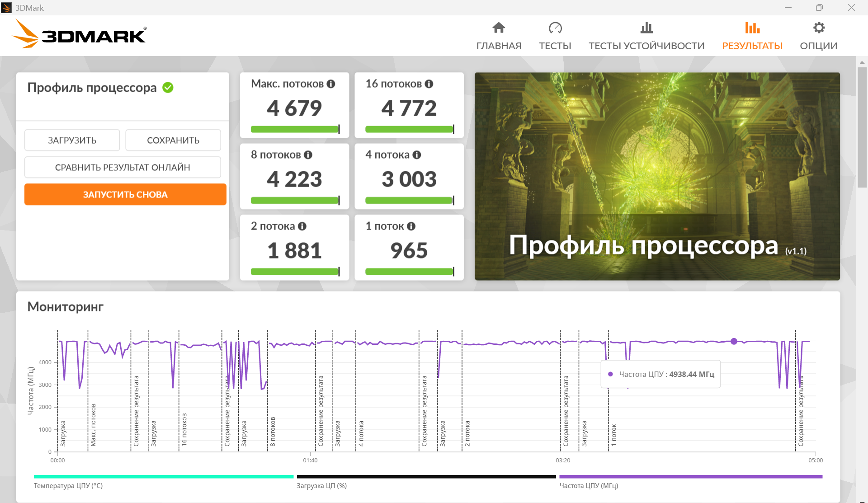Click the 03:20 time axis label

(x=563, y=461)
